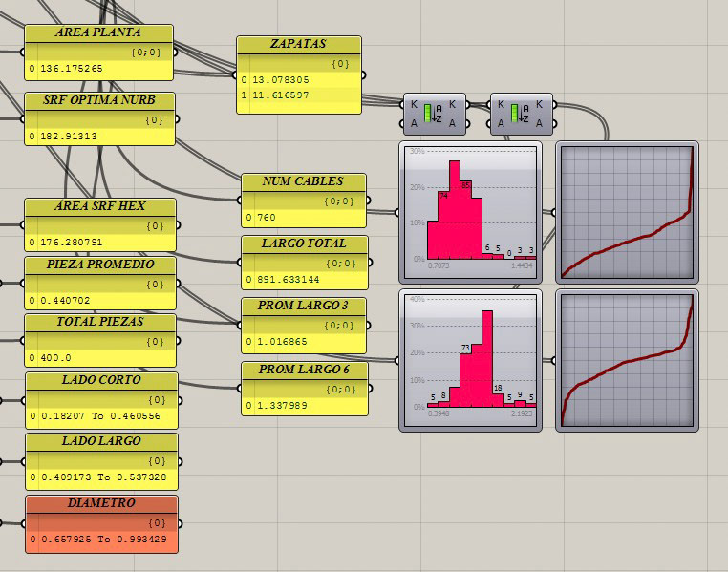Click value 891.633144 in LARGO TOTAL

(x=288, y=280)
